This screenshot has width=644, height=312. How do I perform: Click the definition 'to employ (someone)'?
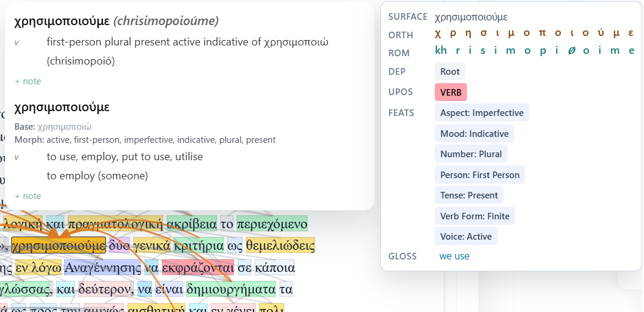pos(97,176)
